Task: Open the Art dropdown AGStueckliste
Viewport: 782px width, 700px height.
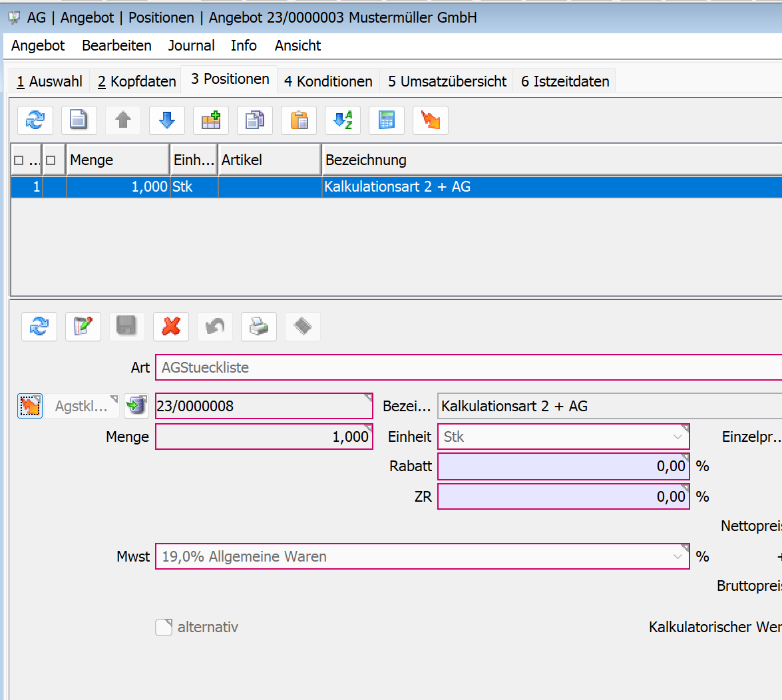Action: point(466,367)
